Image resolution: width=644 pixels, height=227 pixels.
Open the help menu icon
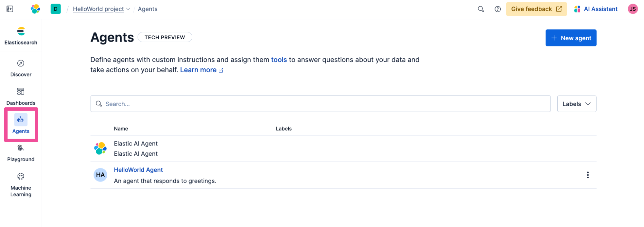coord(497,9)
